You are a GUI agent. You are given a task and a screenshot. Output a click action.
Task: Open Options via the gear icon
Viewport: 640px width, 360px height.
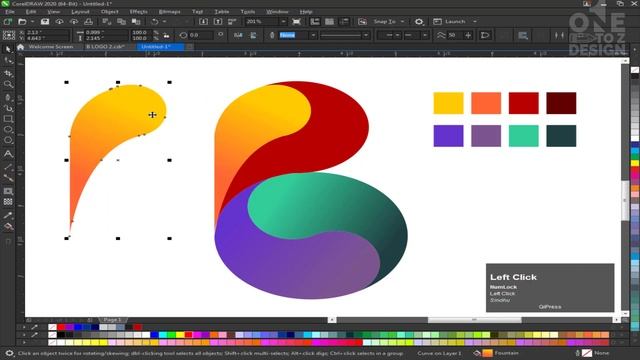[419, 21]
